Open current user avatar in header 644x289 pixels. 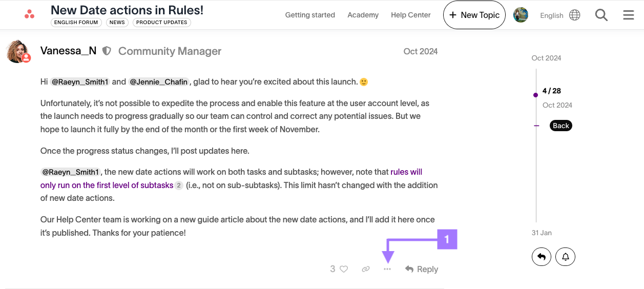click(x=521, y=15)
